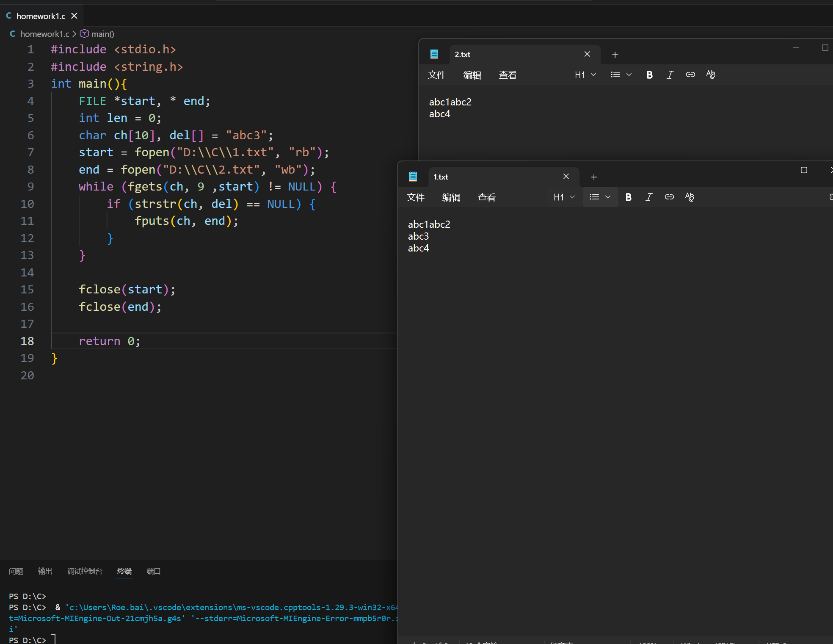The height and width of the screenshot is (644, 833).
Task: Expand list style dropdown in 2.txt window
Action: [621, 75]
